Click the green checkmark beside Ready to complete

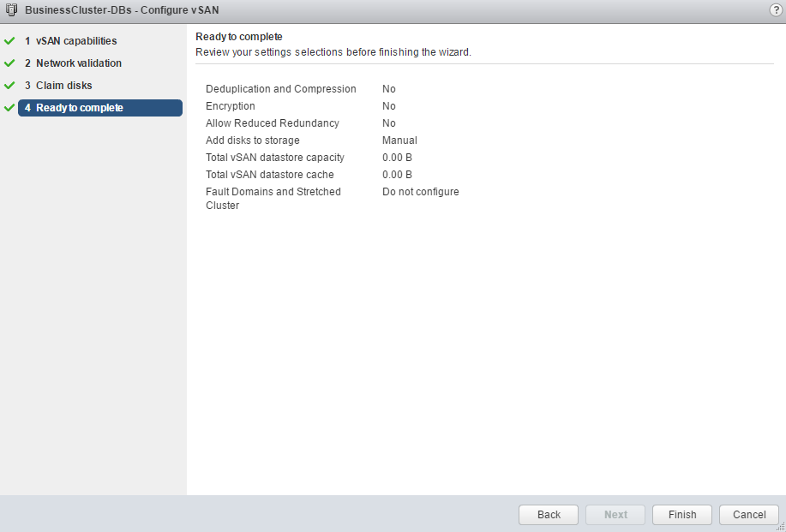(9, 108)
